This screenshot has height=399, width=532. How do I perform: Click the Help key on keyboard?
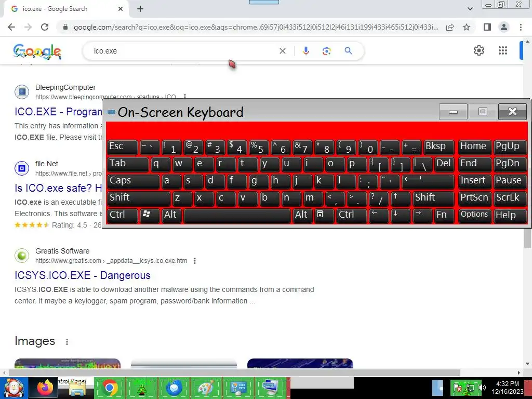510,216
